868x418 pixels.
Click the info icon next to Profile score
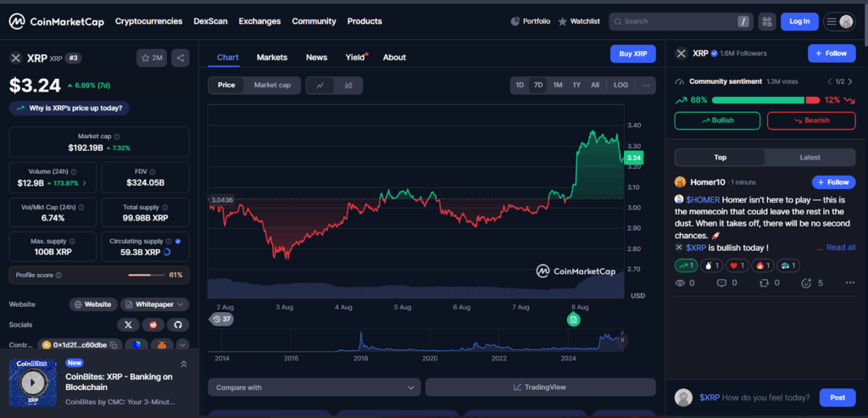pyautogui.click(x=58, y=276)
